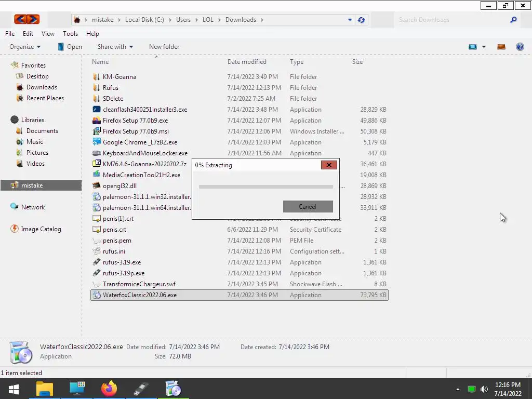Image resolution: width=532 pixels, height=399 pixels.
Task: Select the 'mistake' computer node in sidebar
Action: click(41, 185)
